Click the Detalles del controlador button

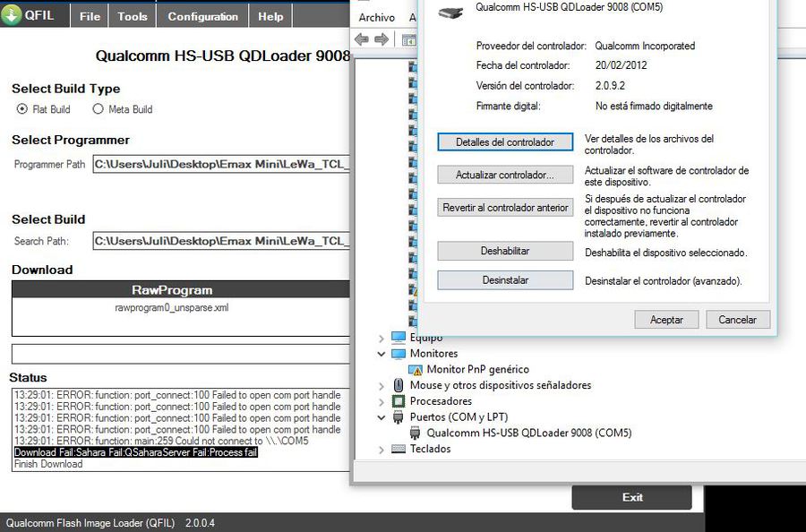(505, 142)
